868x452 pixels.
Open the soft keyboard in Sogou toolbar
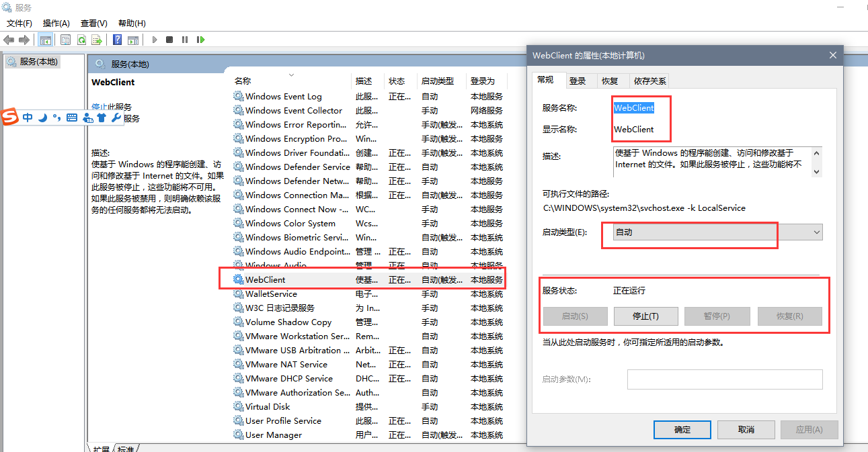point(72,118)
